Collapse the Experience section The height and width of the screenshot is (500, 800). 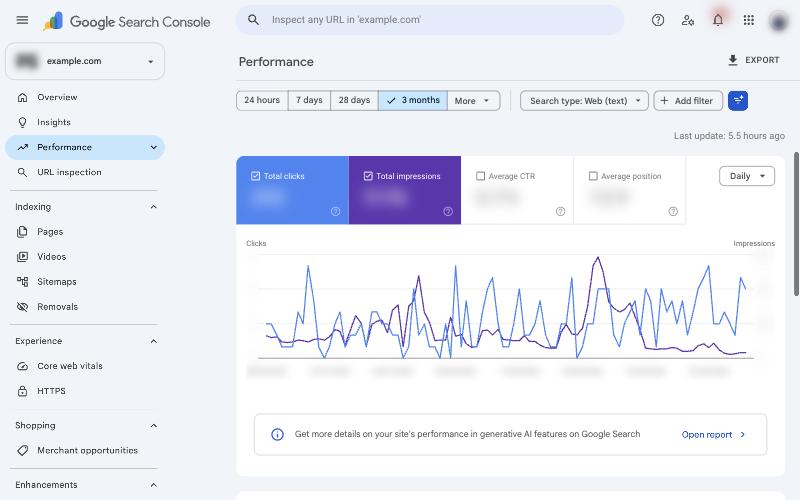tap(154, 341)
